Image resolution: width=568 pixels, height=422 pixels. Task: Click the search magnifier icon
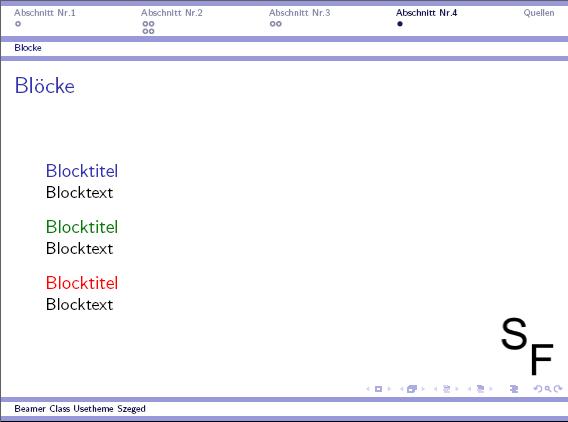(x=548, y=389)
